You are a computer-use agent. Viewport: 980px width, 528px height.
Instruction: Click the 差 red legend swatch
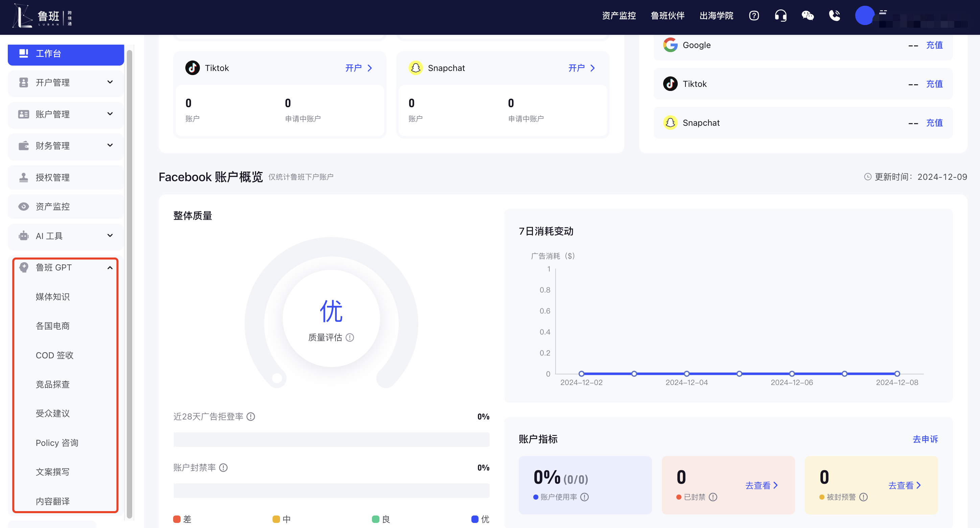click(x=177, y=519)
